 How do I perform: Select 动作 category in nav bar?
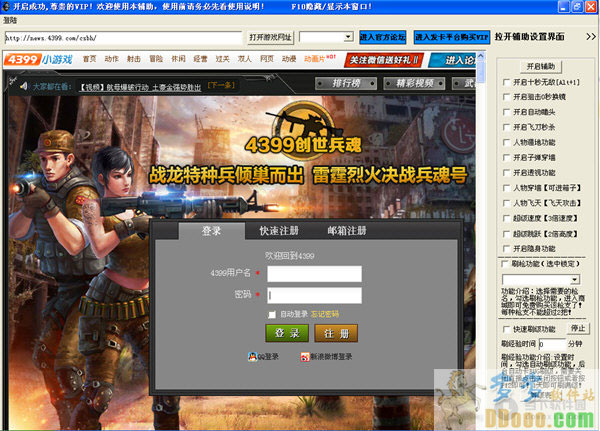pos(111,59)
